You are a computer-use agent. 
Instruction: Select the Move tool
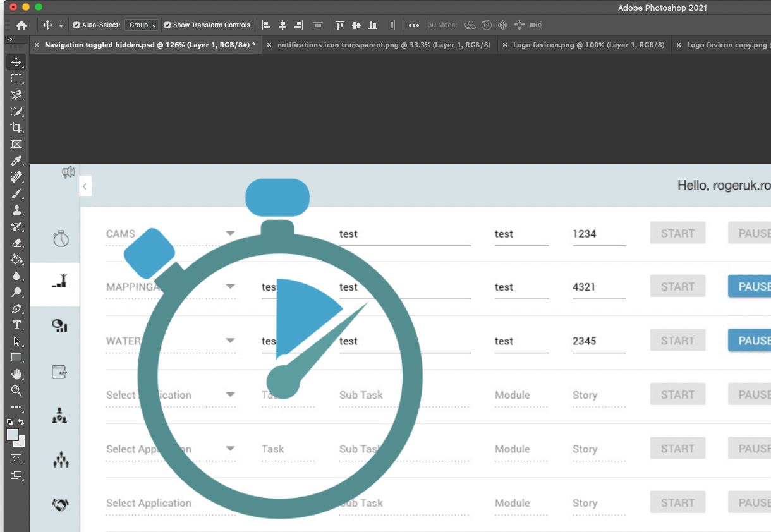[x=16, y=62]
